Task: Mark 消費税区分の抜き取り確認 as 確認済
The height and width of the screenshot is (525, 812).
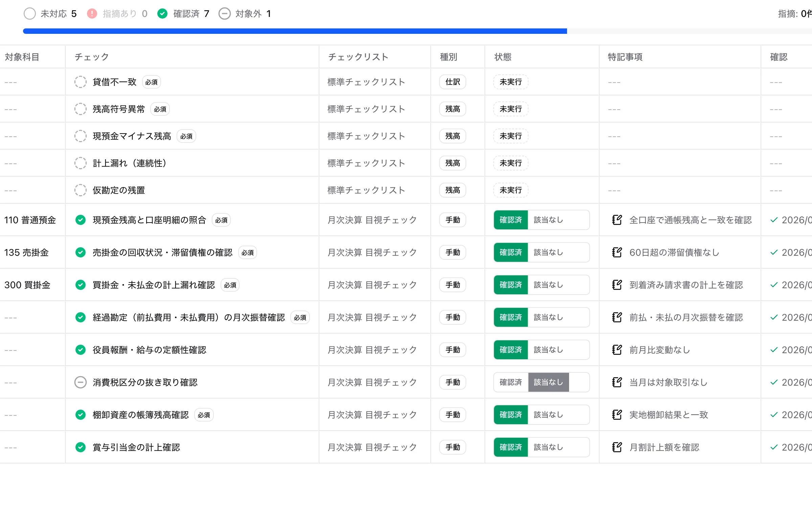Action: point(511,382)
